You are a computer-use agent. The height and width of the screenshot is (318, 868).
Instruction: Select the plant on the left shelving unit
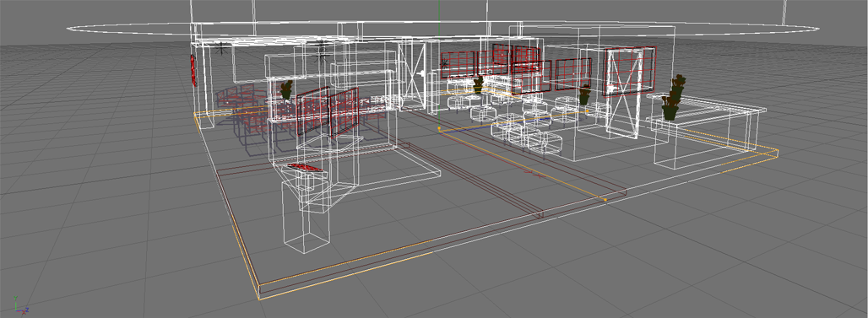286,90
